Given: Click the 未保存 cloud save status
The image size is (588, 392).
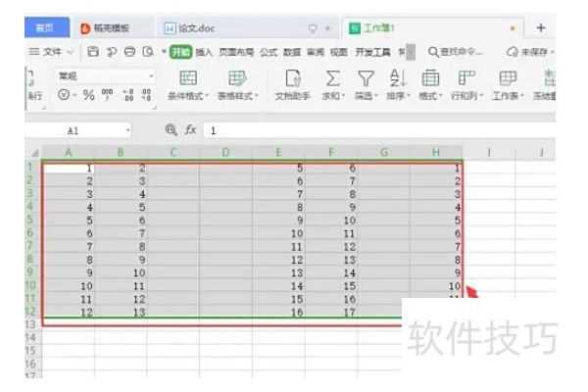Looking at the screenshot, I should 529,52.
